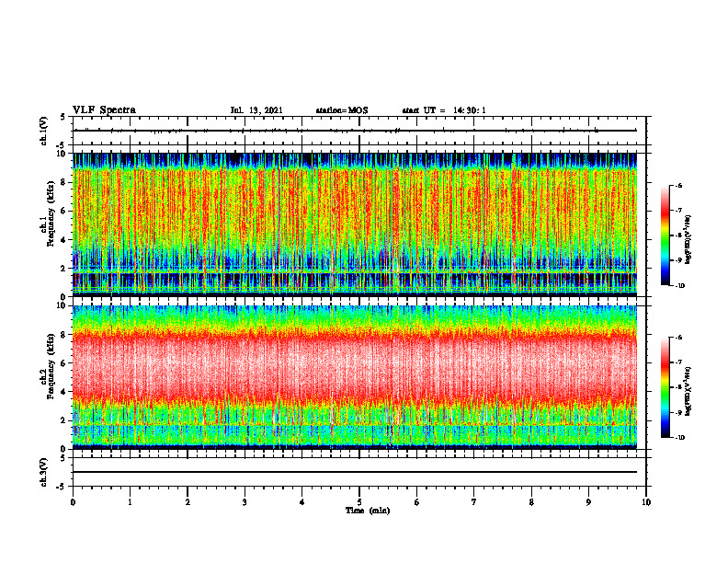Click time axis tick label "5"

[359, 502]
